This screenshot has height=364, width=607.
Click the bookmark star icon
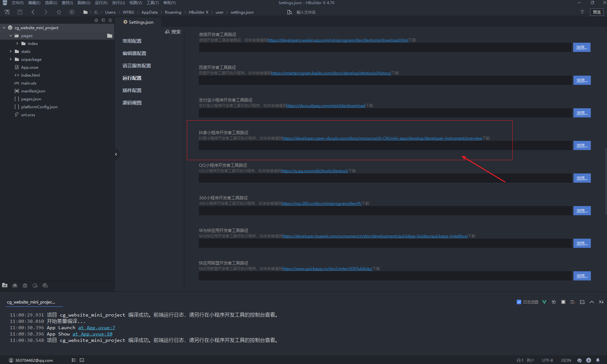click(59, 12)
